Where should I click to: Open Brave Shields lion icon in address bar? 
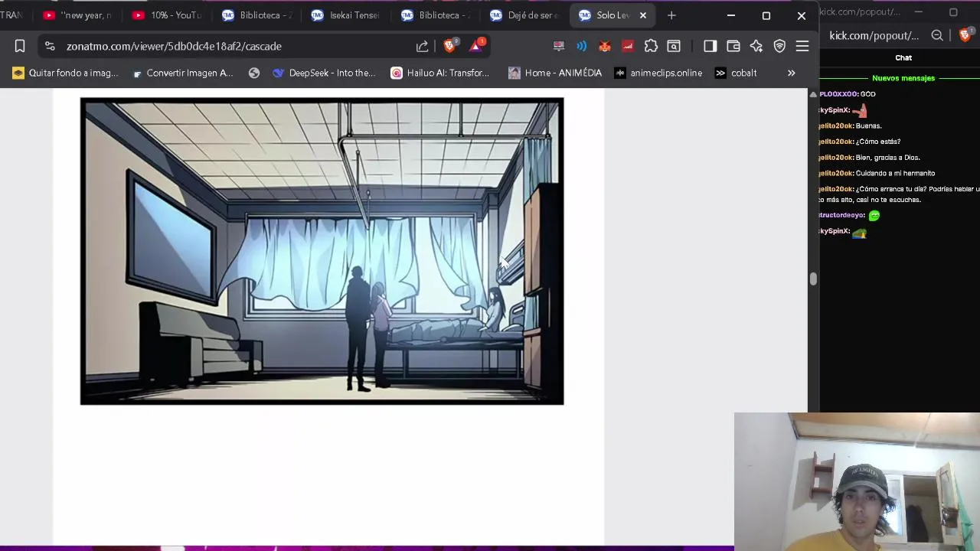[x=450, y=46]
